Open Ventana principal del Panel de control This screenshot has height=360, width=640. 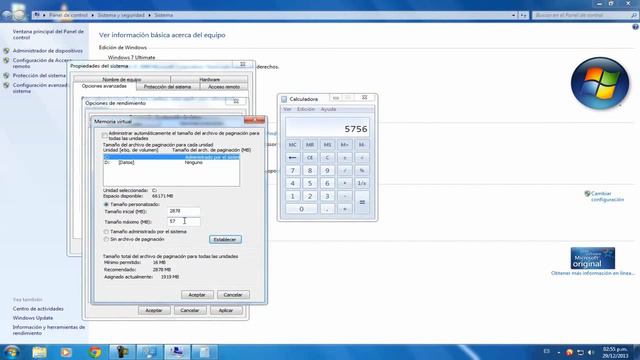pos(48,34)
